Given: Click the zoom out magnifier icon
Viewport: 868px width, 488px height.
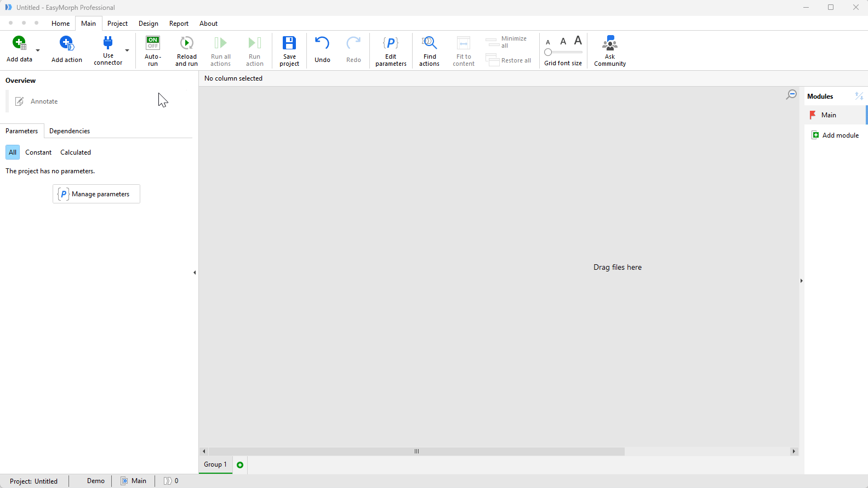Looking at the screenshot, I should coord(791,95).
